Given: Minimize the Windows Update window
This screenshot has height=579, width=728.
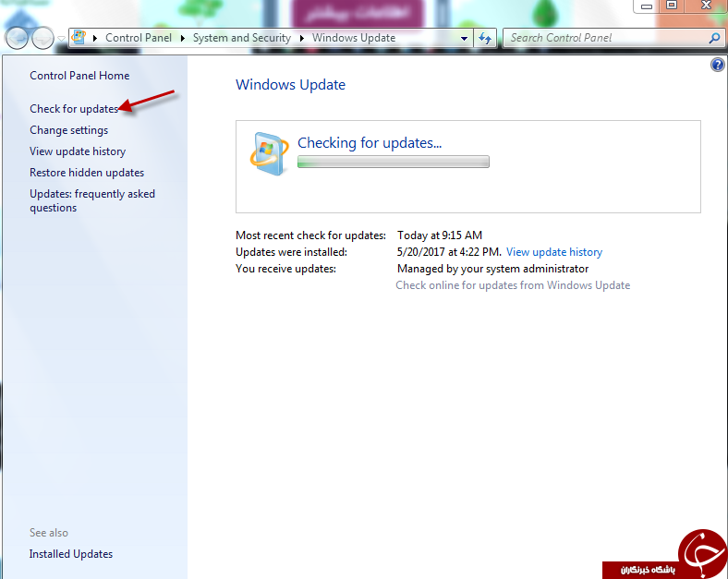Looking at the screenshot, I should (647, 6).
